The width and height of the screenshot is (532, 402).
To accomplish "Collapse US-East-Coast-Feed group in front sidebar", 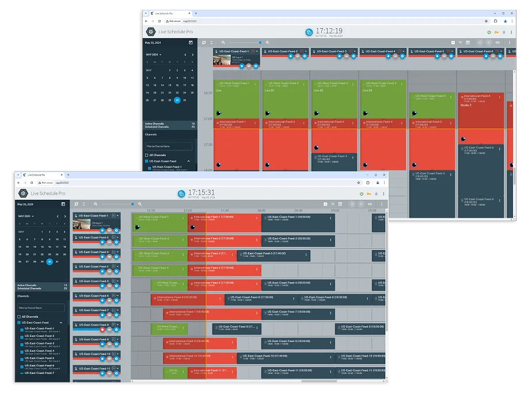I will tap(61, 323).
